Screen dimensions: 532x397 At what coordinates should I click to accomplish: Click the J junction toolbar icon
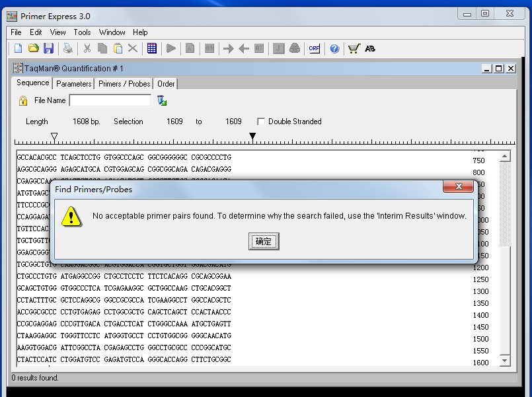tap(278, 48)
